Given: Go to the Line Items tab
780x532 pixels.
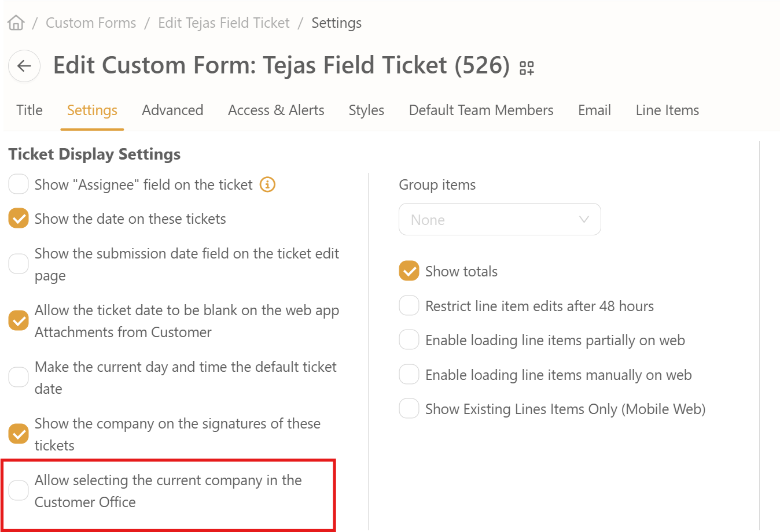Looking at the screenshot, I should pos(667,110).
